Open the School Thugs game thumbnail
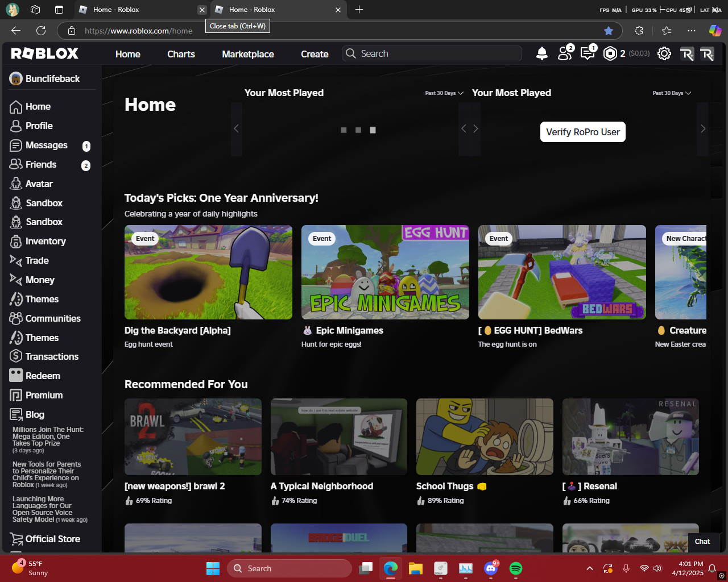The width and height of the screenshot is (728, 582). pos(485,436)
